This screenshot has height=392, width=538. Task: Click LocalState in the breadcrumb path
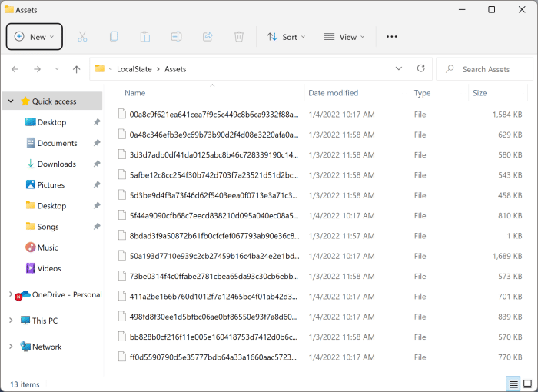pyautogui.click(x=134, y=69)
